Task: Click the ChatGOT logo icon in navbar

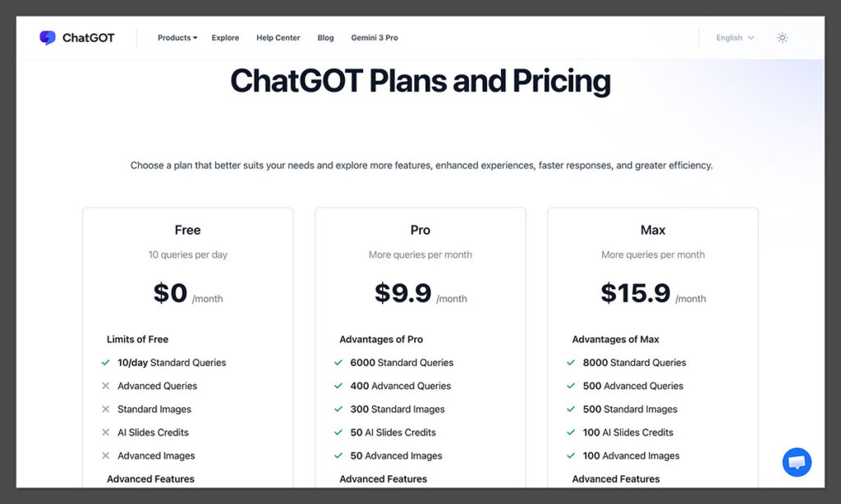Action: click(x=48, y=37)
